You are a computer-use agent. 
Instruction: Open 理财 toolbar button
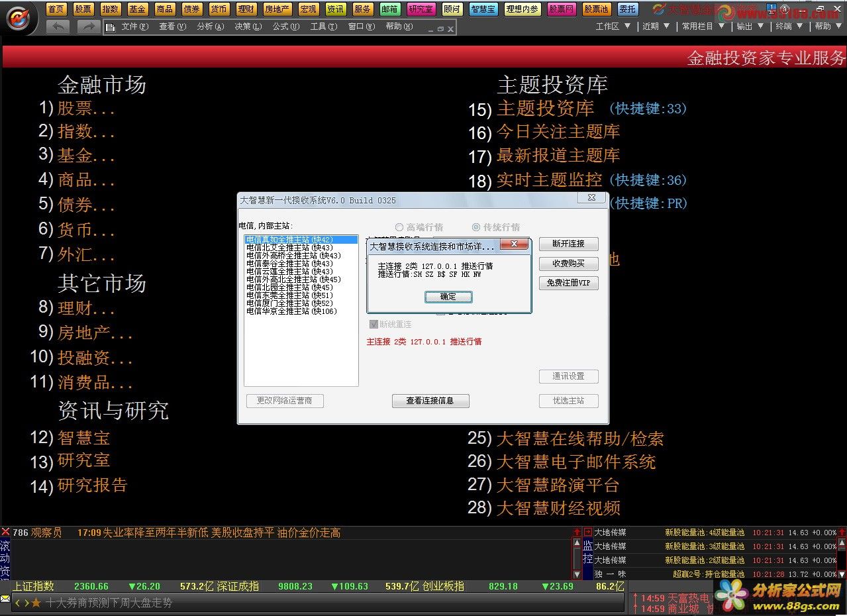click(246, 9)
